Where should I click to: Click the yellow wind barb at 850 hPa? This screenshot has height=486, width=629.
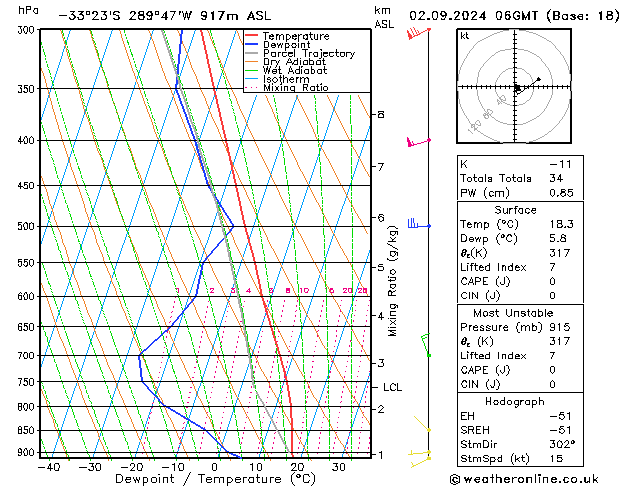click(423, 424)
